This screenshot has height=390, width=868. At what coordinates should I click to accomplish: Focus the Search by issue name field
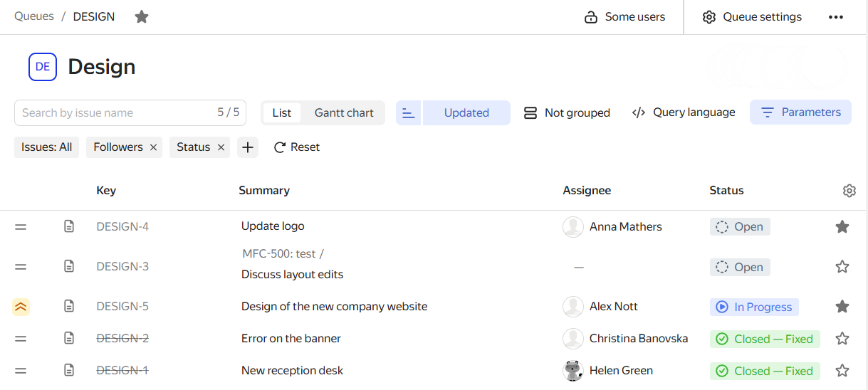coord(114,113)
